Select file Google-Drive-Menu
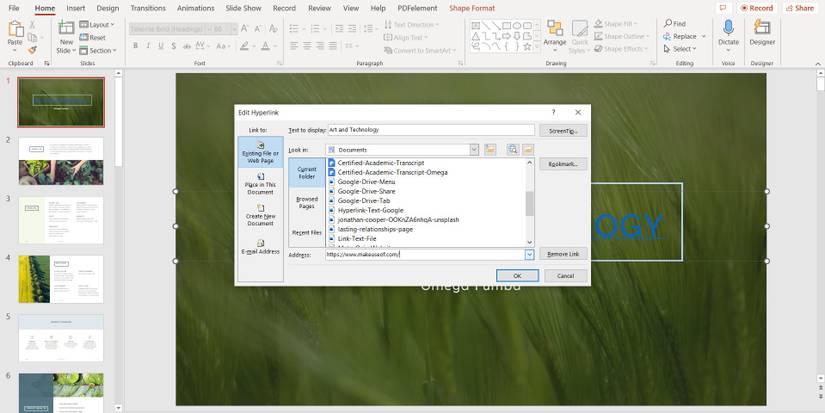 click(x=366, y=182)
